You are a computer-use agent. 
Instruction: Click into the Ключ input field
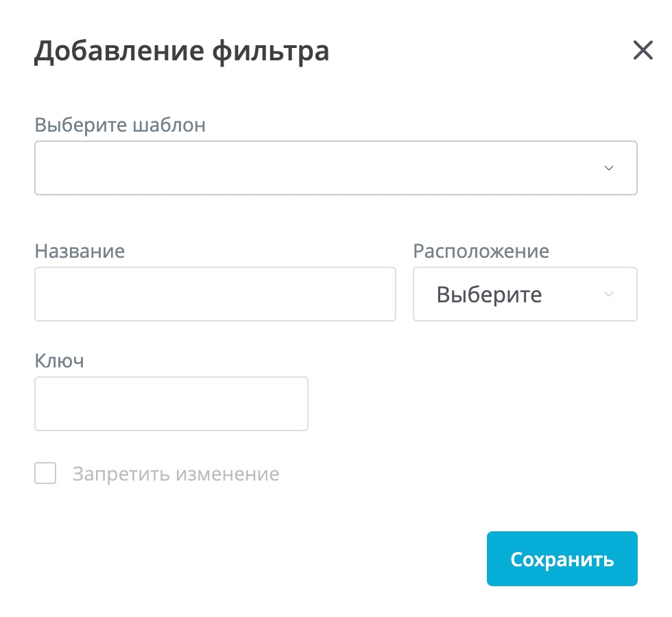tap(171, 404)
